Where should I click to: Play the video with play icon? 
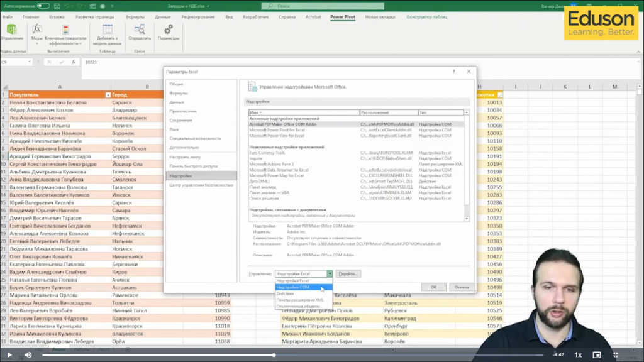(9, 354)
